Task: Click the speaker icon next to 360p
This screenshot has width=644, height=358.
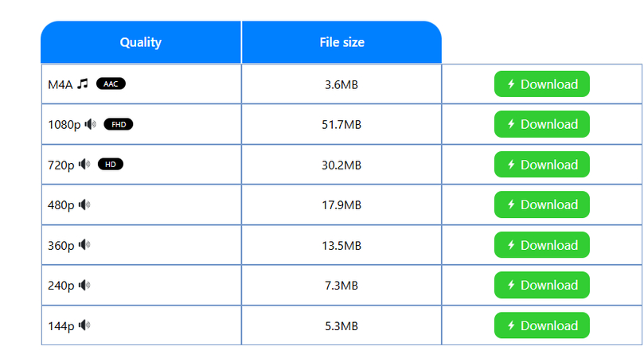Action: [84, 245]
